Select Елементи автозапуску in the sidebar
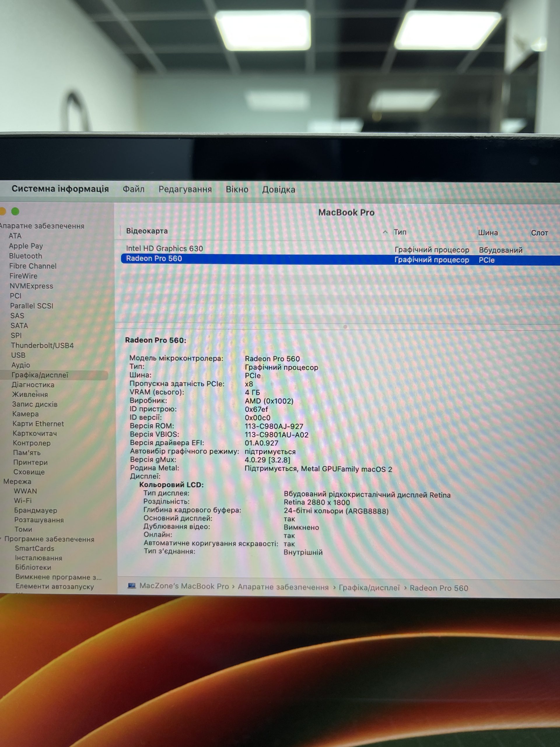The width and height of the screenshot is (560, 747). click(55, 587)
